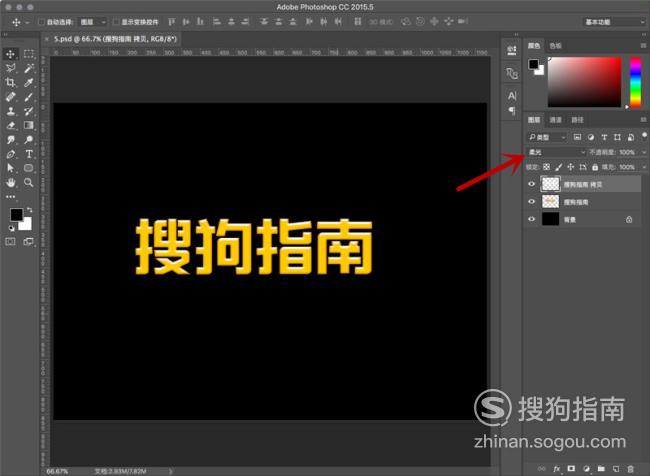
Task: Create new adjustment layer icon
Action: (586, 469)
